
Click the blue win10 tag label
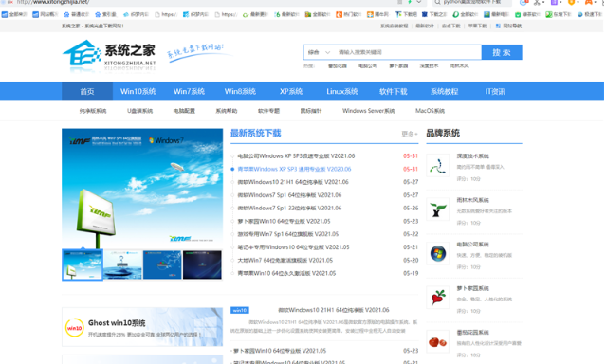[x=240, y=310]
